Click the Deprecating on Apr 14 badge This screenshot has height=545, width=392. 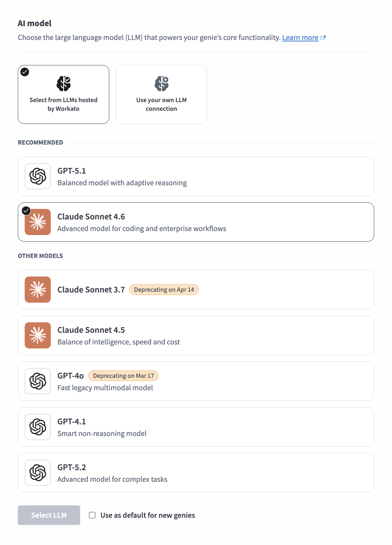[164, 290]
